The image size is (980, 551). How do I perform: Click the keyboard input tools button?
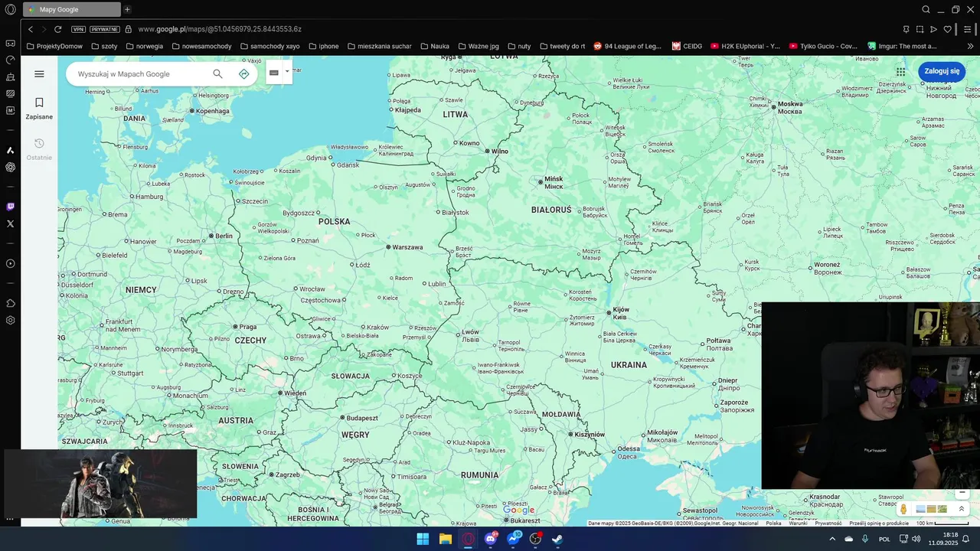click(274, 73)
